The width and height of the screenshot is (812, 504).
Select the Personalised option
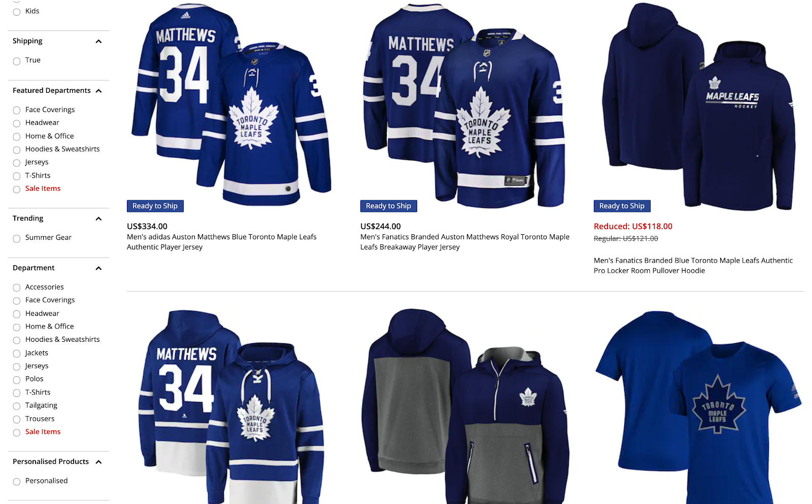point(17,482)
